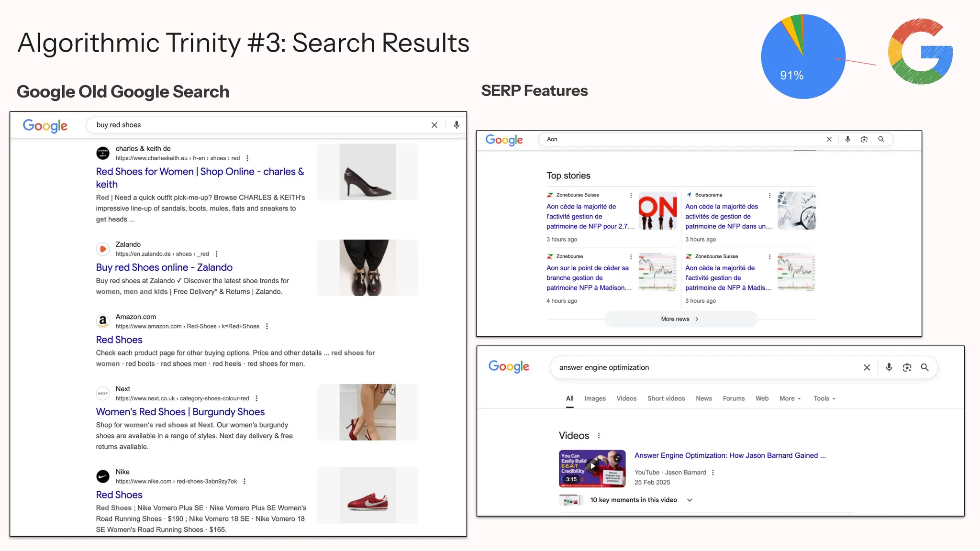Open the Amazon.com 'Red Shoes' result
The width and height of the screenshot is (980, 551).
[119, 340]
